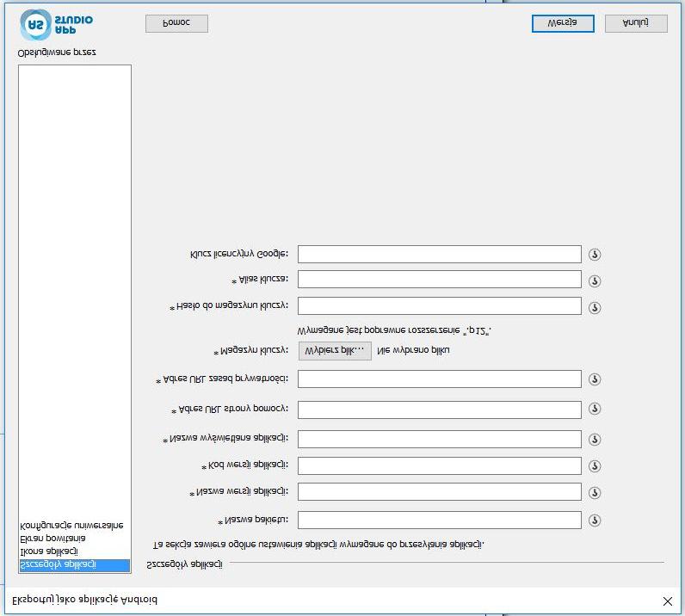
Task: Focus the Hasło do magazynu kluczy field
Action: [x=440, y=306]
